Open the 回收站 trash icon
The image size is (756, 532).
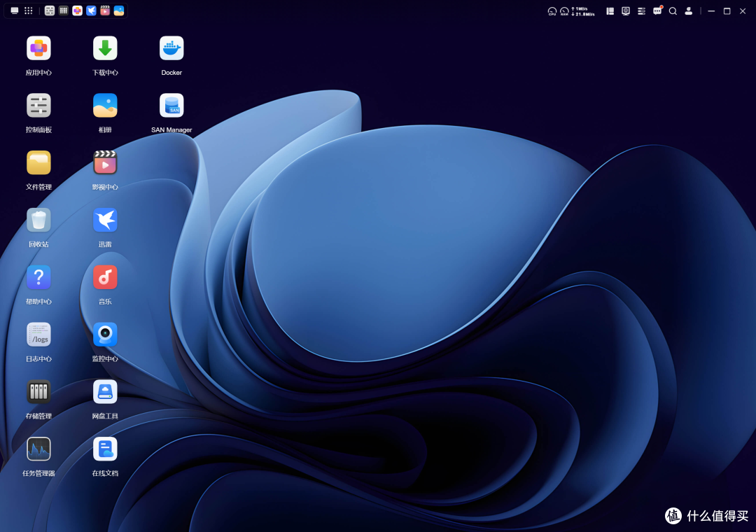38,220
